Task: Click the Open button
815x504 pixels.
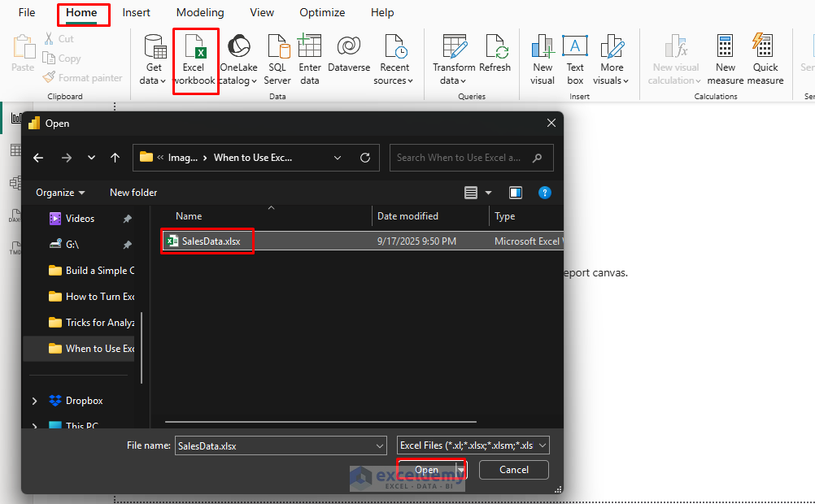Action: (x=427, y=470)
